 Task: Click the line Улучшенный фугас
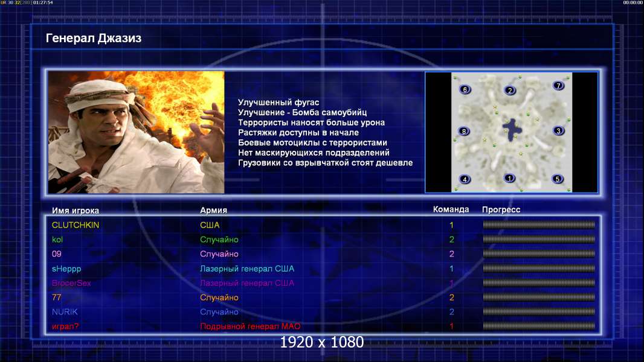(x=279, y=103)
